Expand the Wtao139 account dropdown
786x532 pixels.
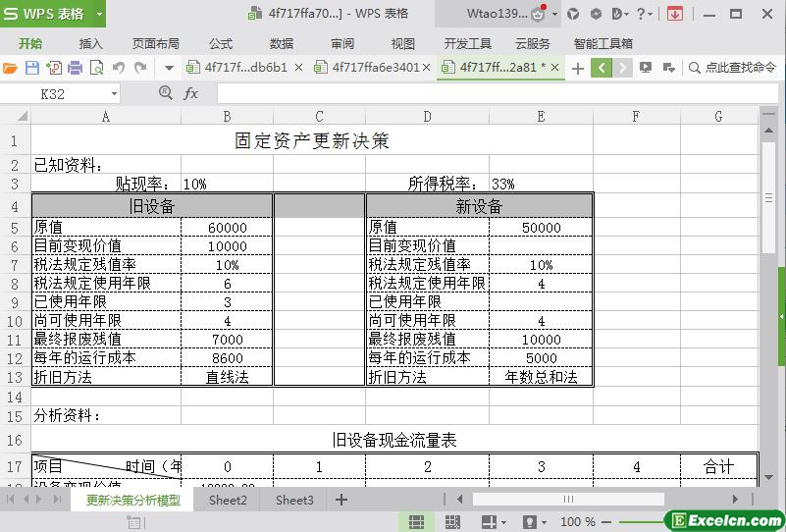(x=555, y=14)
